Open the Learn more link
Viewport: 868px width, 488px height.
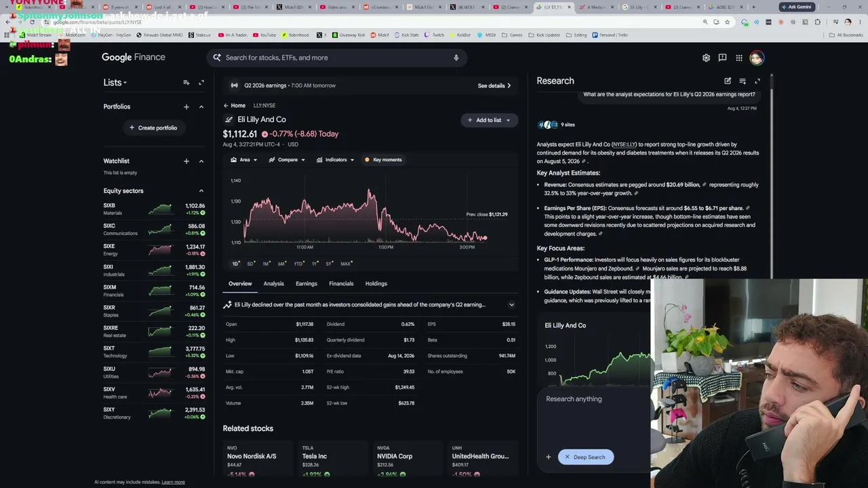pos(173,482)
